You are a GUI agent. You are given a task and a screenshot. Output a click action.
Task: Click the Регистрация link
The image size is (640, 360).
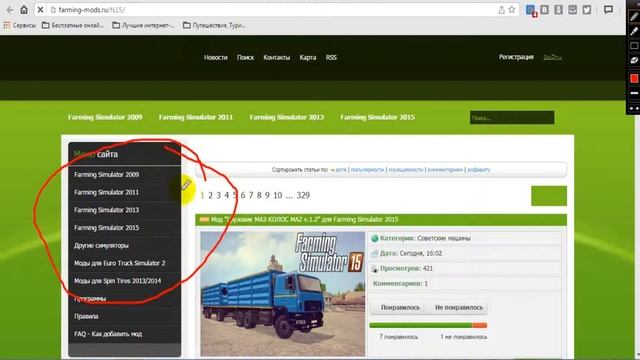pyautogui.click(x=516, y=57)
